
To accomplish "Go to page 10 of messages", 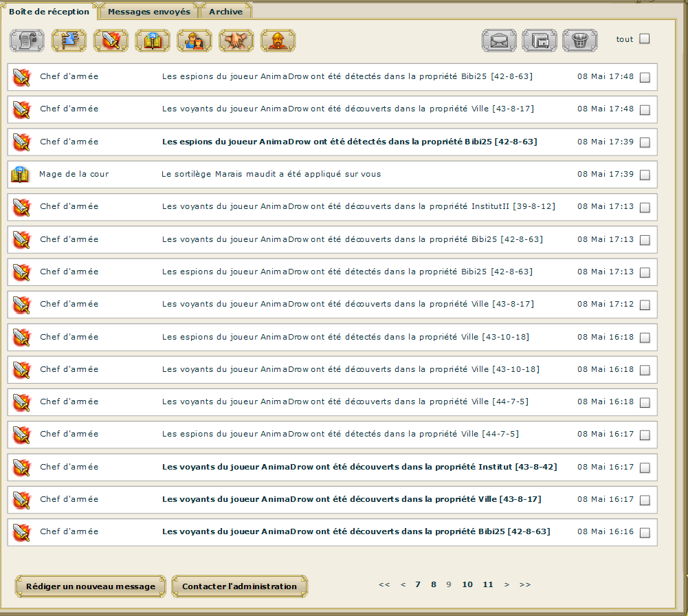I will (x=467, y=584).
